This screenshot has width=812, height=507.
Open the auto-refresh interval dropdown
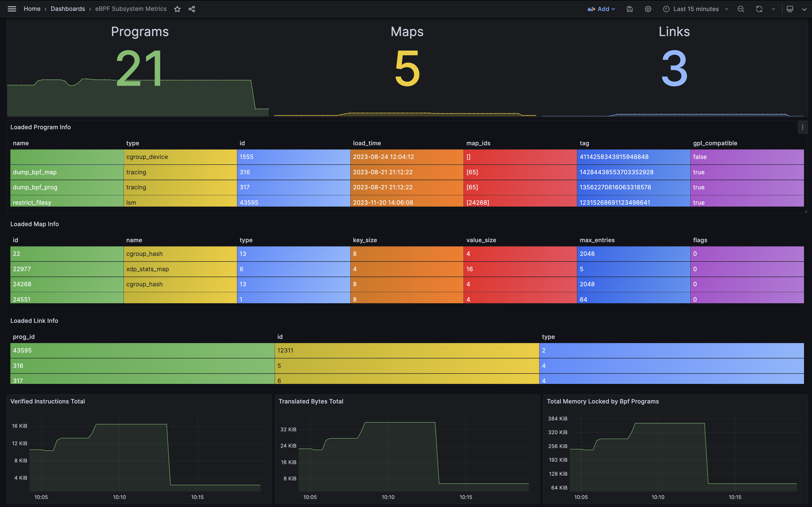tap(773, 9)
